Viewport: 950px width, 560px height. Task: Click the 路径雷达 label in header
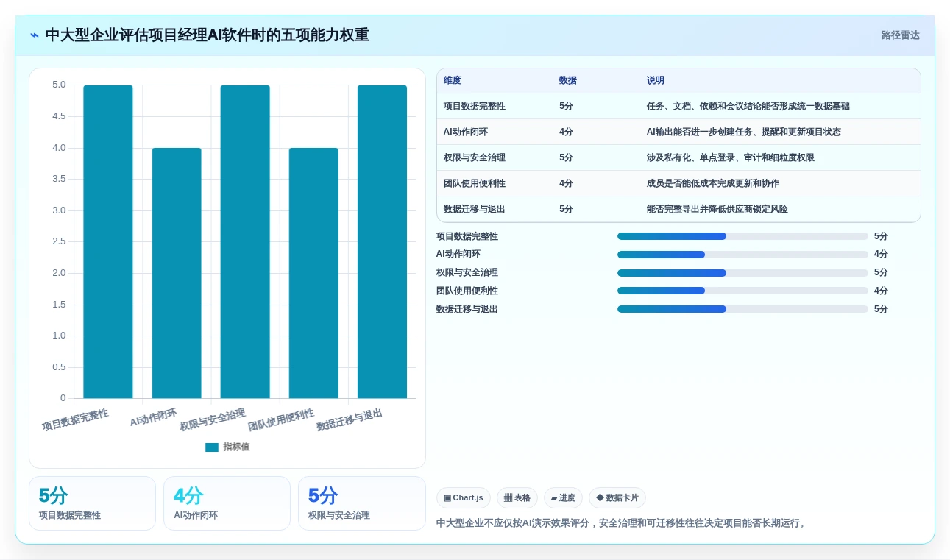pos(900,35)
